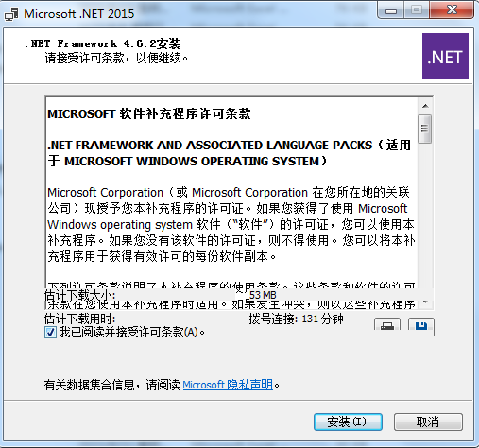
Task: Uncheck 我已阅读并接受许可条款 checkbox
Action: coord(50,332)
